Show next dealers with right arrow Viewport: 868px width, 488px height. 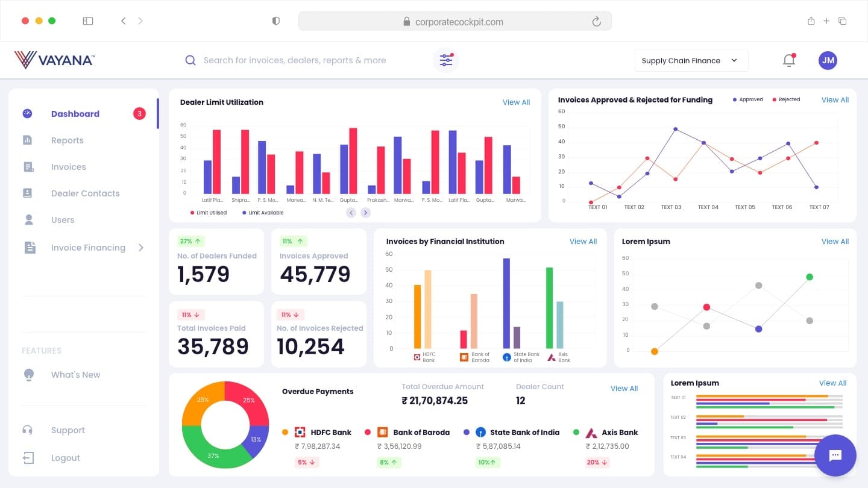(x=365, y=213)
